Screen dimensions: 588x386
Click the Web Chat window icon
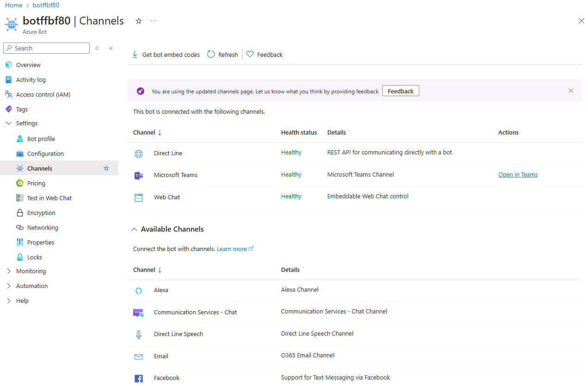tap(139, 197)
